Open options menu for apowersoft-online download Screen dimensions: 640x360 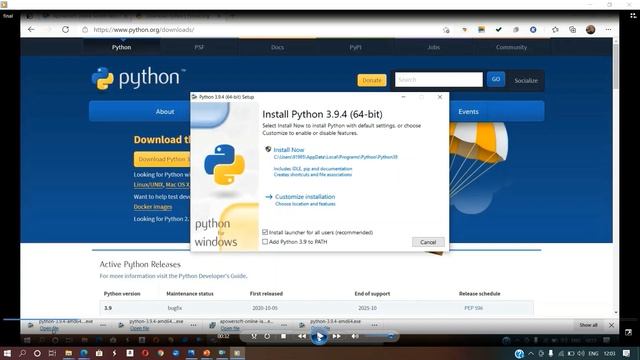(284, 325)
